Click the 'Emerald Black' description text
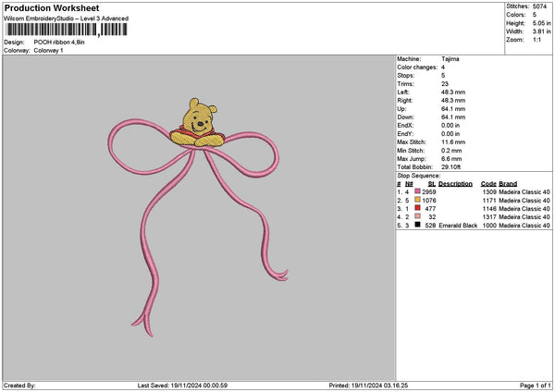The image size is (555, 392). (458, 226)
